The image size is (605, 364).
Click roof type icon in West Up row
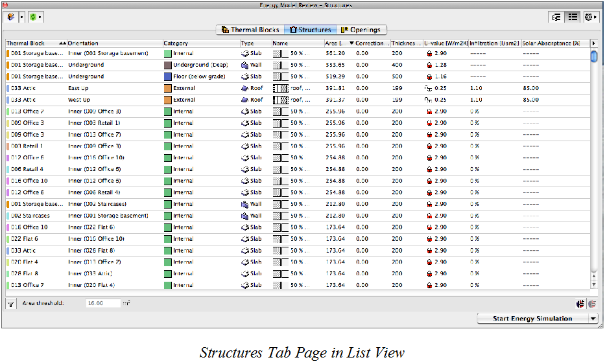coord(244,100)
